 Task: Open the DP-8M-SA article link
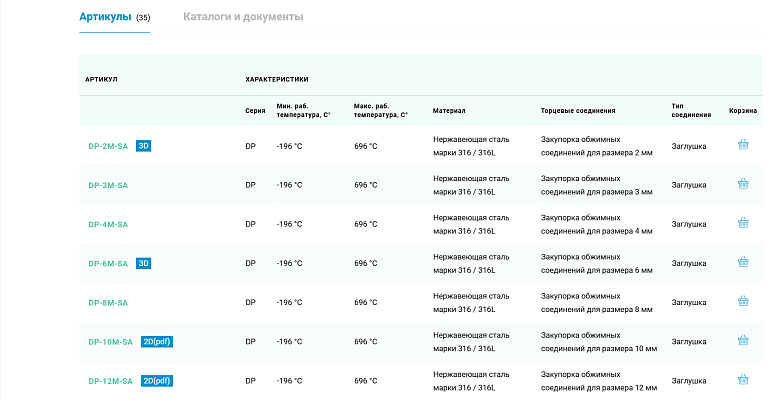pos(108,303)
